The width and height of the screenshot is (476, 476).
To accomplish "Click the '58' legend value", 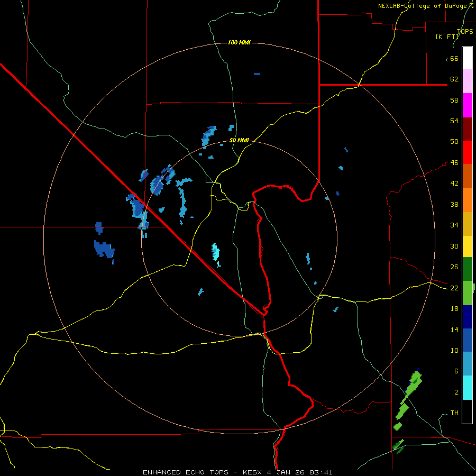I will [x=454, y=100].
